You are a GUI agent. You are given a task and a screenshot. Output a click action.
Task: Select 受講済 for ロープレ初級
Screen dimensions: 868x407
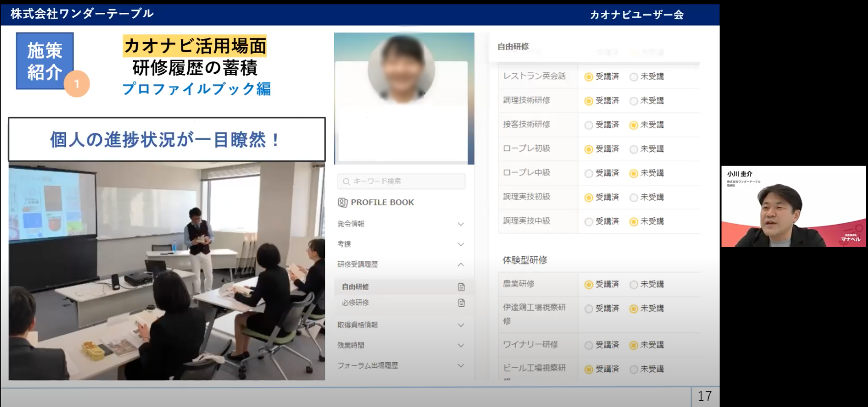point(588,149)
